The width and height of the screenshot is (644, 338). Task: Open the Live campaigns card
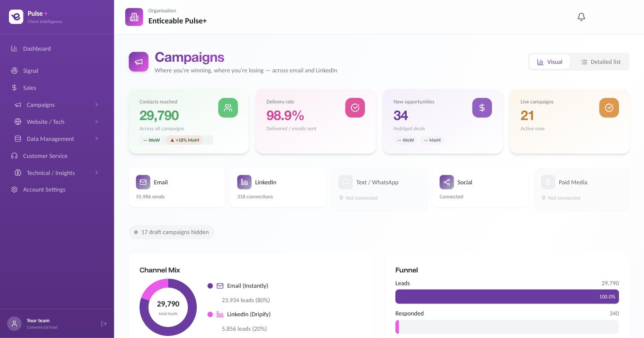coord(569,121)
